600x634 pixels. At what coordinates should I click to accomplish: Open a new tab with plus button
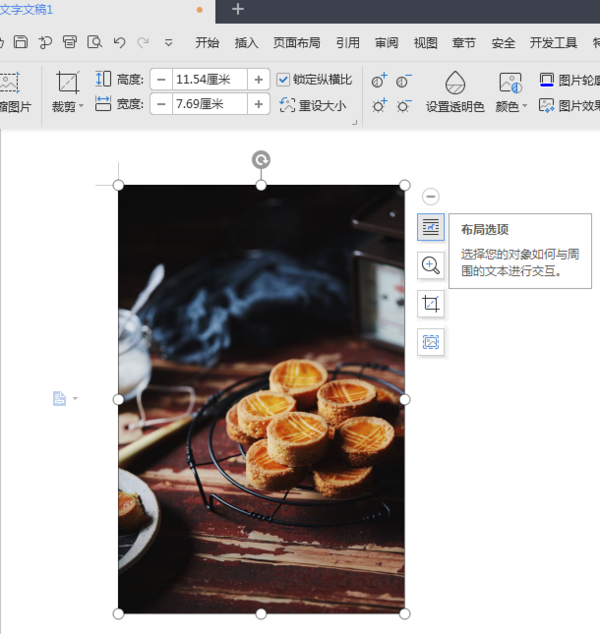(x=238, y=9)
